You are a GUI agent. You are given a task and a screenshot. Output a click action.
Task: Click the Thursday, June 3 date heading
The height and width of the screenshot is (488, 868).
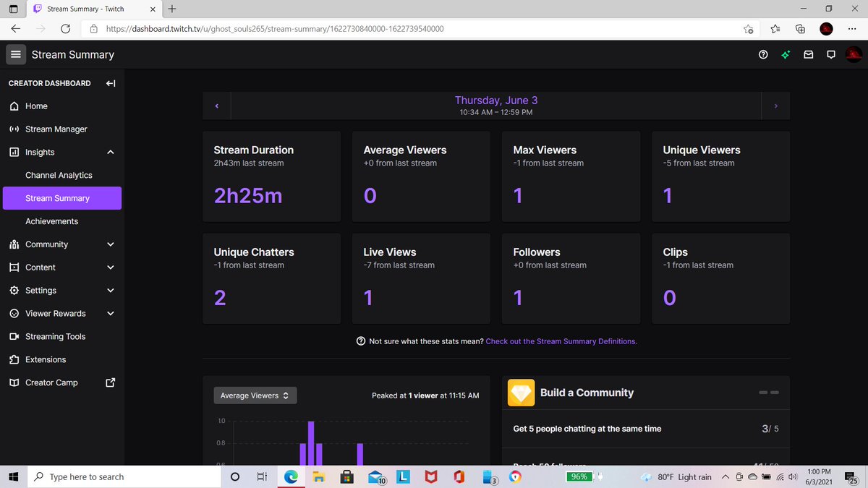point(496,100)
